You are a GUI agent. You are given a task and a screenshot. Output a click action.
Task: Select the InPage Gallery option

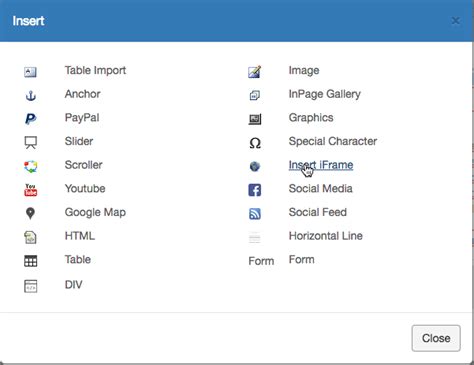[x=325, y=94]
